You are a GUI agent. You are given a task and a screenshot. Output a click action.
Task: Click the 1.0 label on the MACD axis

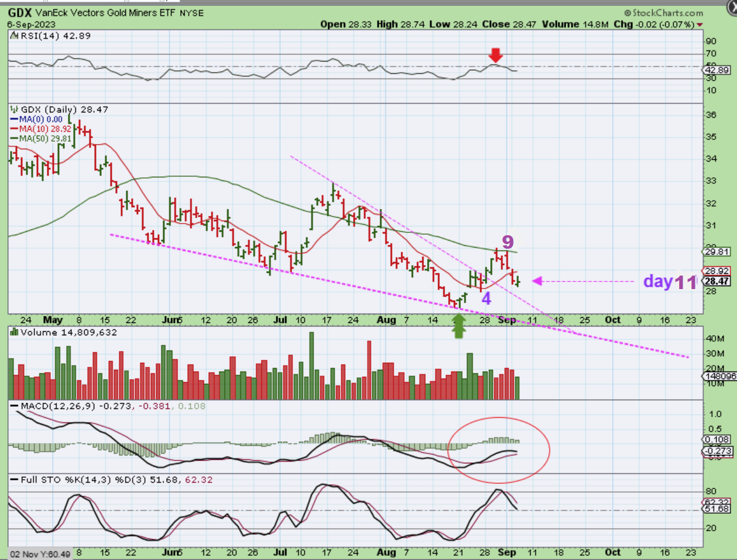715,414
